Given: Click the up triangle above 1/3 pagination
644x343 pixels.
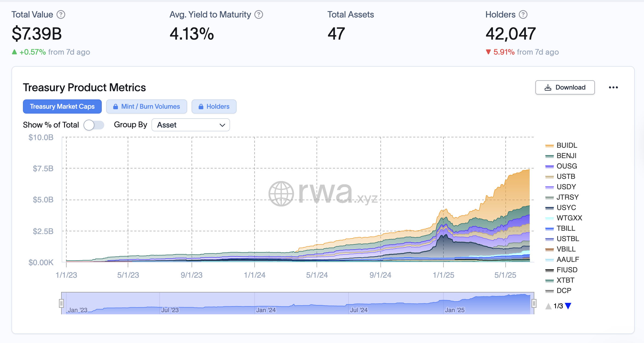Looking at the screenshot, I should pos(548,306).
